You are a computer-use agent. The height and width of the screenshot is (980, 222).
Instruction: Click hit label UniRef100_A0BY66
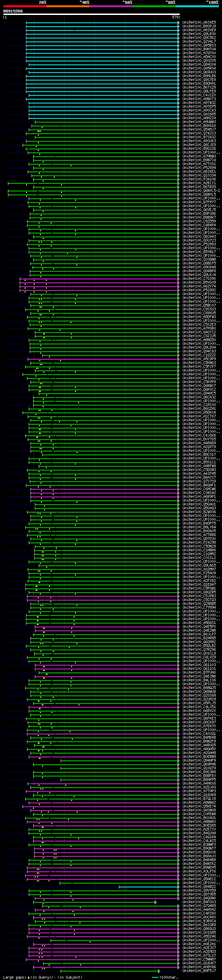point(199,967)
